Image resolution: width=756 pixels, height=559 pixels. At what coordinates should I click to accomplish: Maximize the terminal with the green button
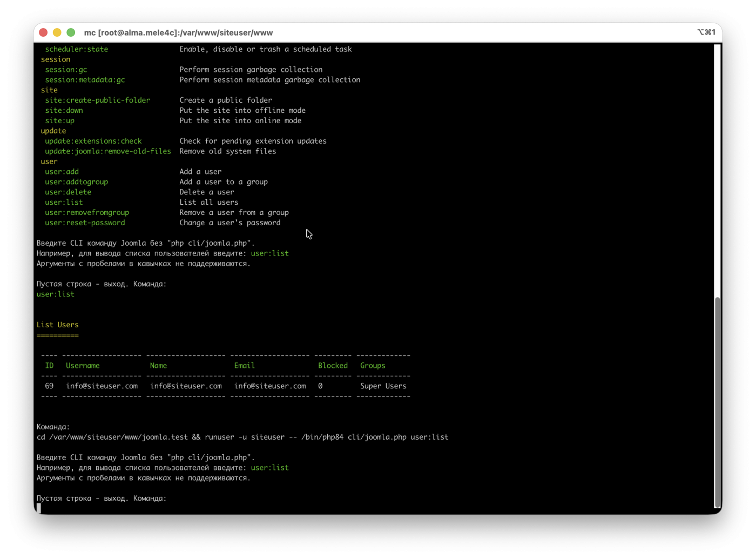point(71,32)
